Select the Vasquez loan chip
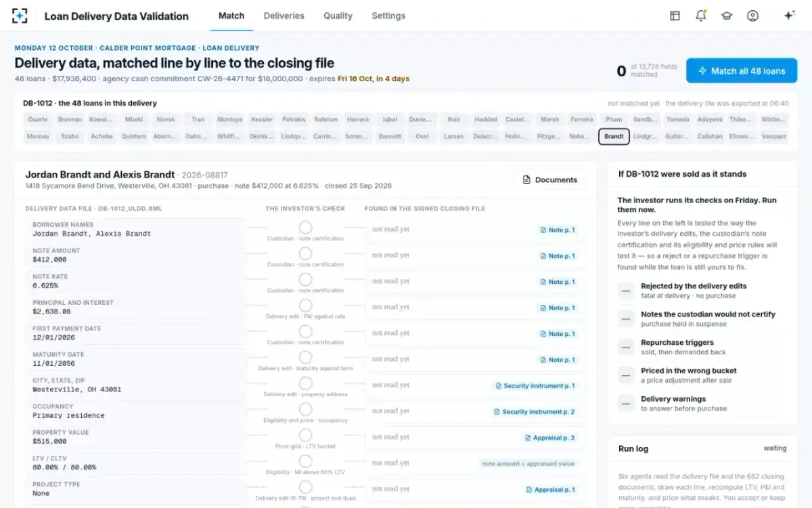The height and width of the screenshot is (508, 812). pyautogui.click(x=774, y=136)
